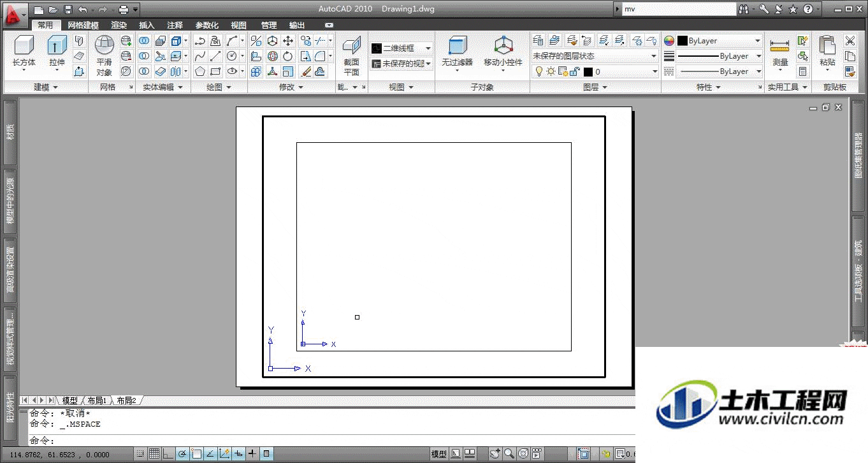This screenshot has width=868, height=463.
Task: Click the black layer color swatch
Action: [x=588, y=72]
